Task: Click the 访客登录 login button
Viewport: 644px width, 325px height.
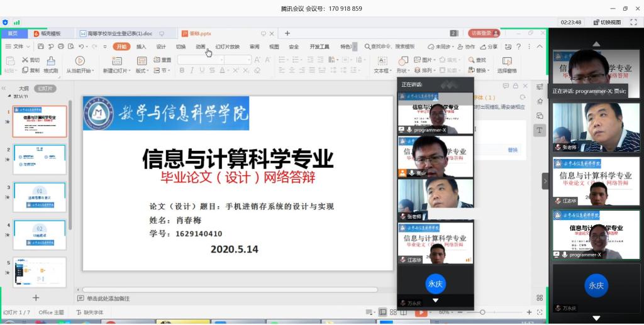Action: [x=484, y=33]
